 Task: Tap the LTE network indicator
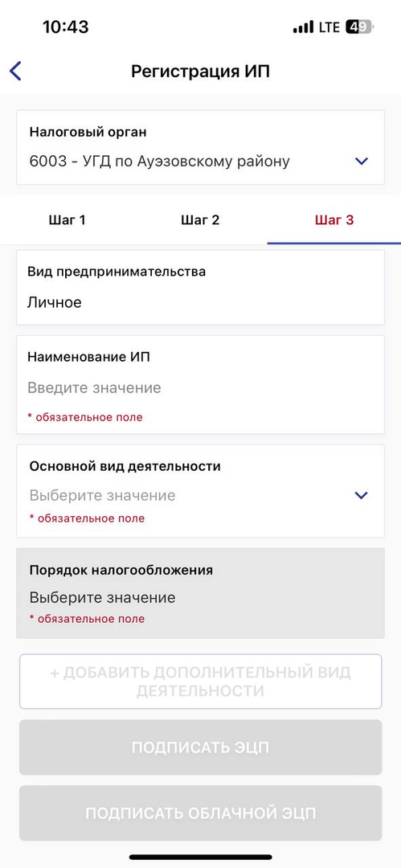coord(329,27)
